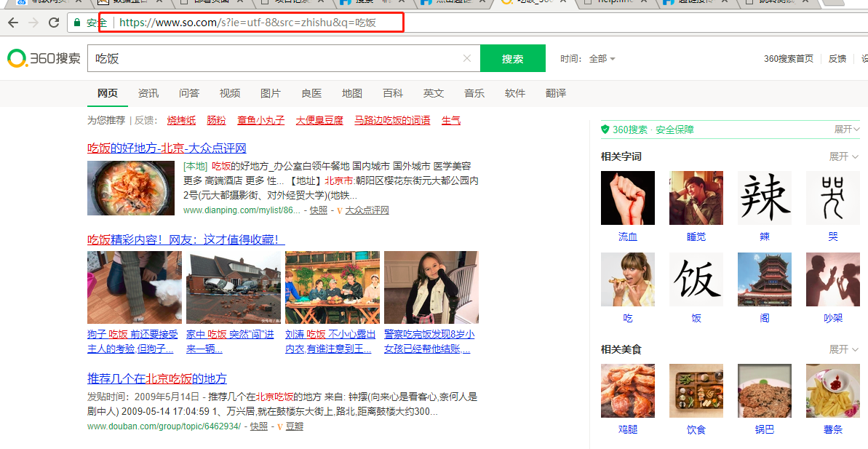Click the recommended term 烤烤纸
Viewport: 868px width, 449px height.
click(x=182, y=120)
